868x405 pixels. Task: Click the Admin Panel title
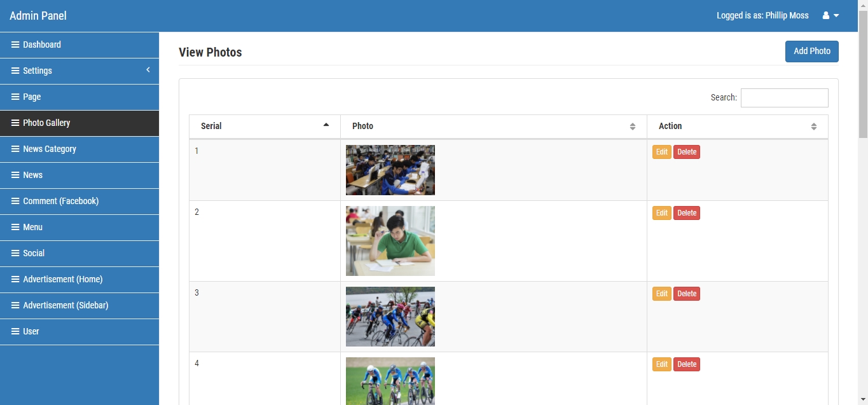[38, 16]
